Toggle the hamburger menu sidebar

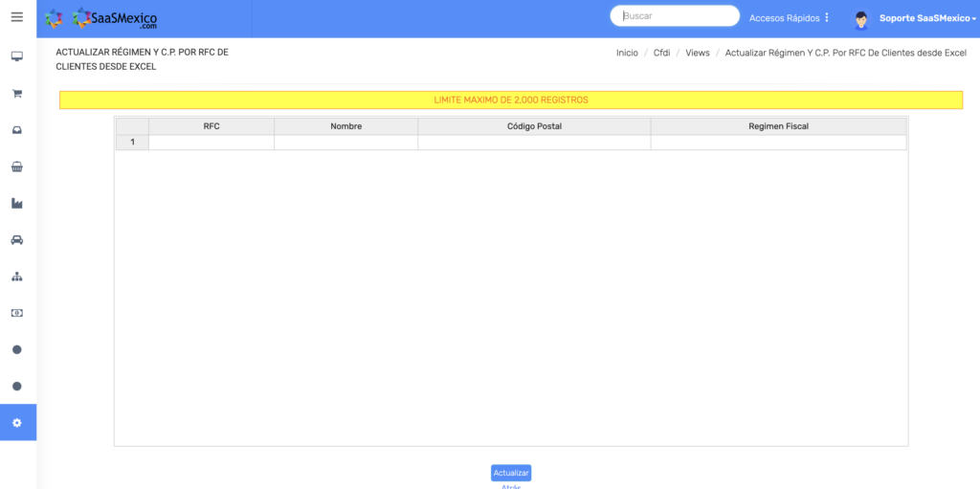click(x=17, y=17)
